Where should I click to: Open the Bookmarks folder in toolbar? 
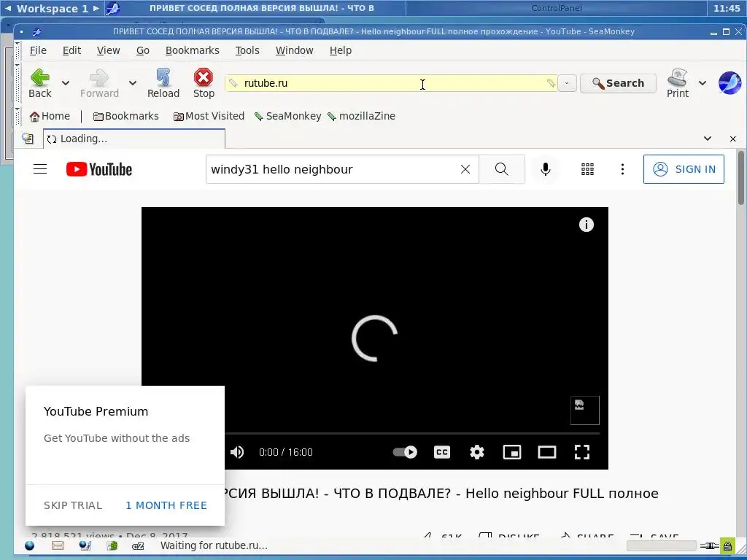pyautogui.click(x=125, y=116)
